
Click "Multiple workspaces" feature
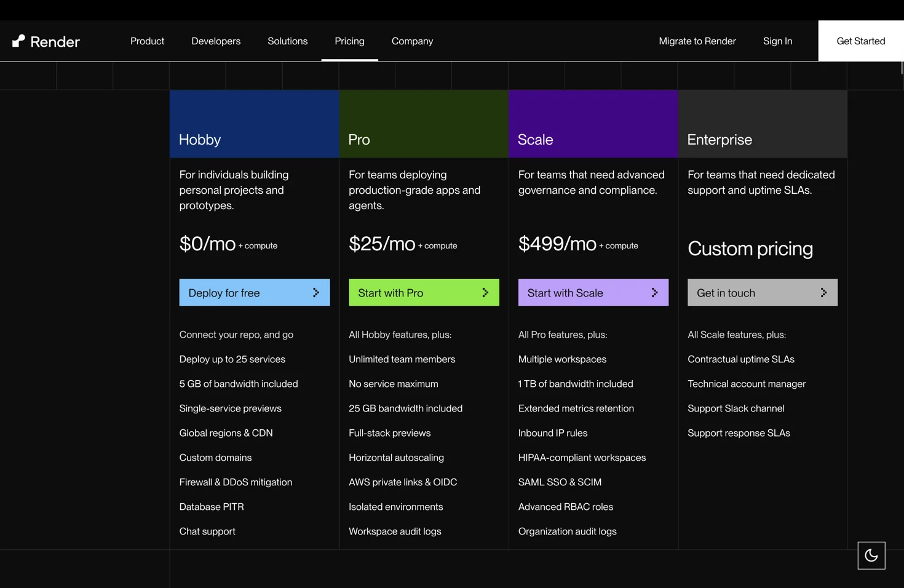tap(563, 359)
